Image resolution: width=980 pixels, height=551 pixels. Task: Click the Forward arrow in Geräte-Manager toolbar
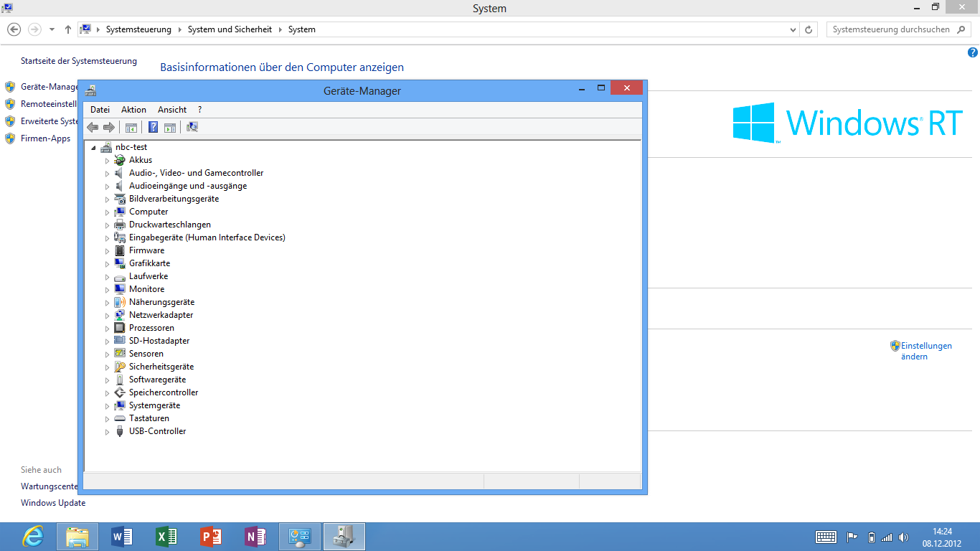coord(109,127)
